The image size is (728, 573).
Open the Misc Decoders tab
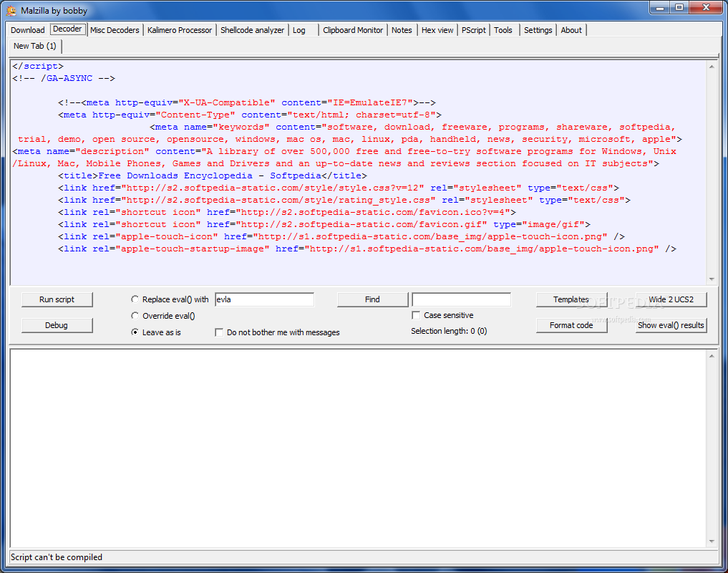[115, 30]
